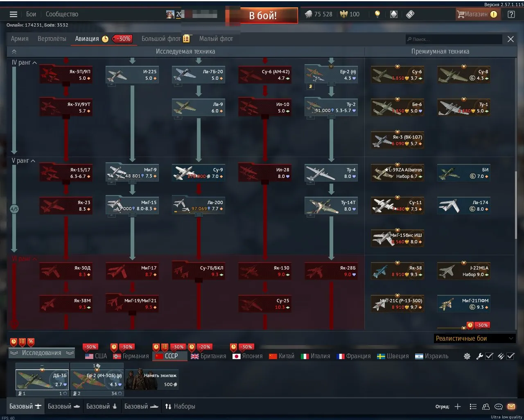Click the МиГ-15 aircraft card
524x420 pixels.
(x=131, y=205)
